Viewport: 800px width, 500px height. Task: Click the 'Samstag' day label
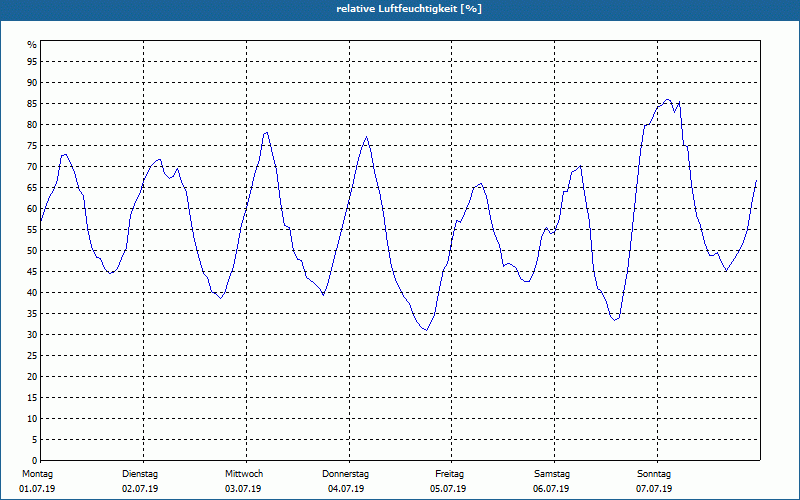552,474
